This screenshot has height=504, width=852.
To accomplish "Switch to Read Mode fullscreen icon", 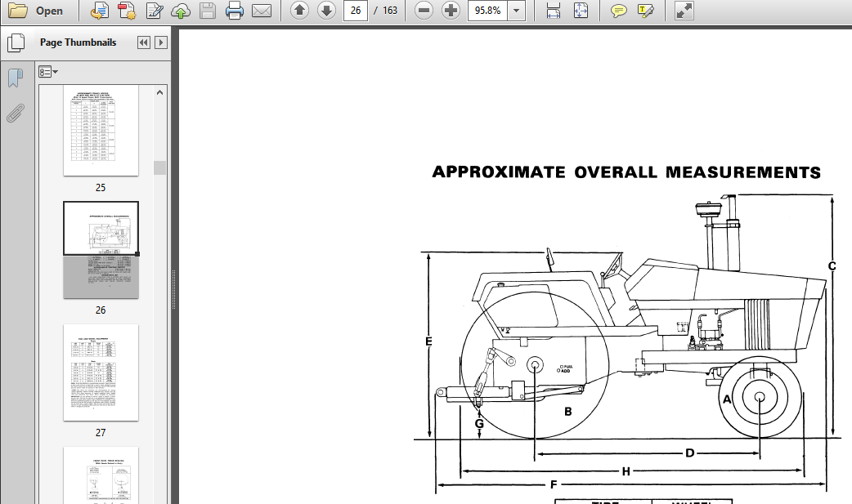I will tap(684, 11).
